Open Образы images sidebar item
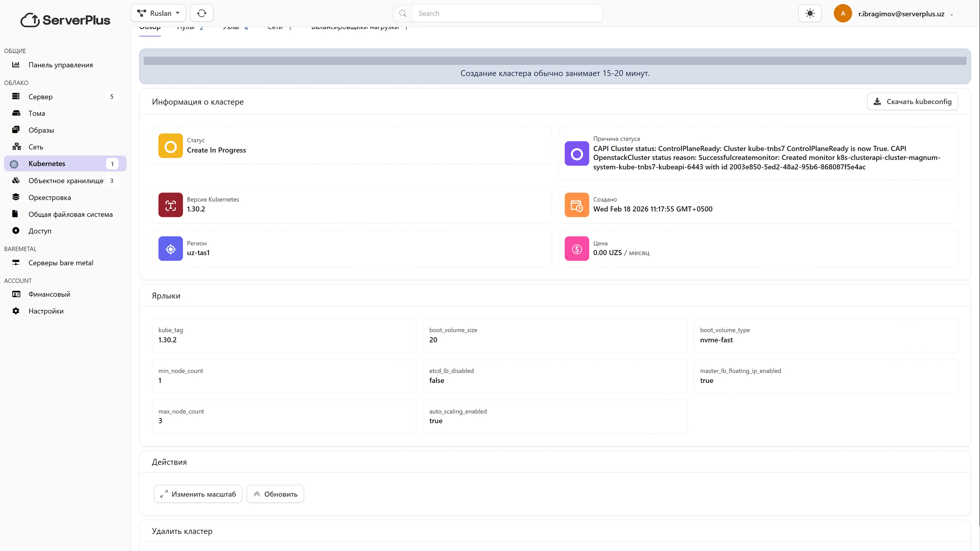Screen dimensions: 980x551 pos(41,130)
